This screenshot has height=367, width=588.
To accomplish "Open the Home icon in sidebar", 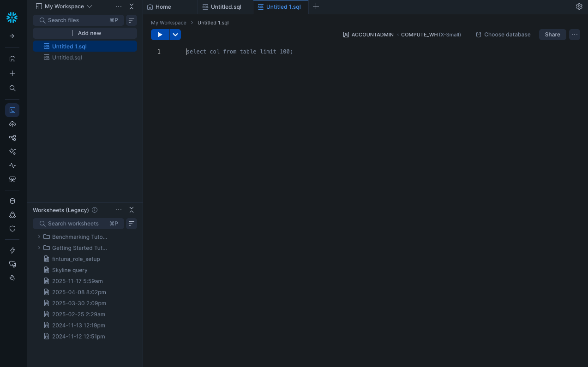I will 12,59.
